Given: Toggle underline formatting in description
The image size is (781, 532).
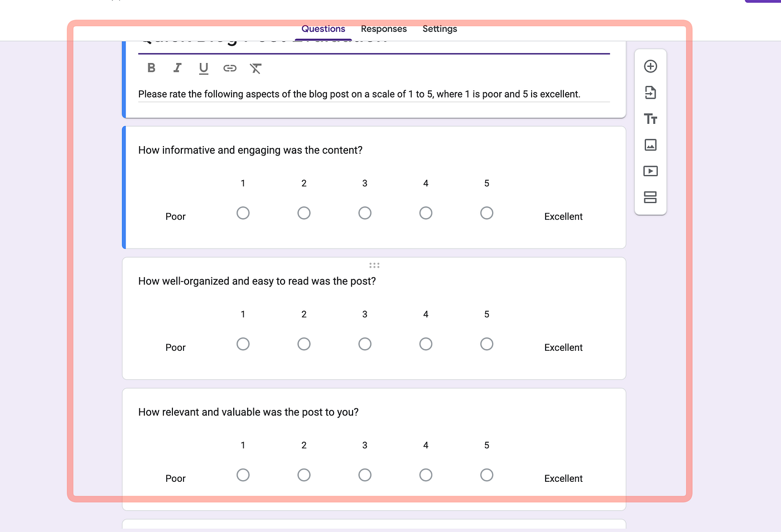Looking at the screenshot, I should coord(204,68).
